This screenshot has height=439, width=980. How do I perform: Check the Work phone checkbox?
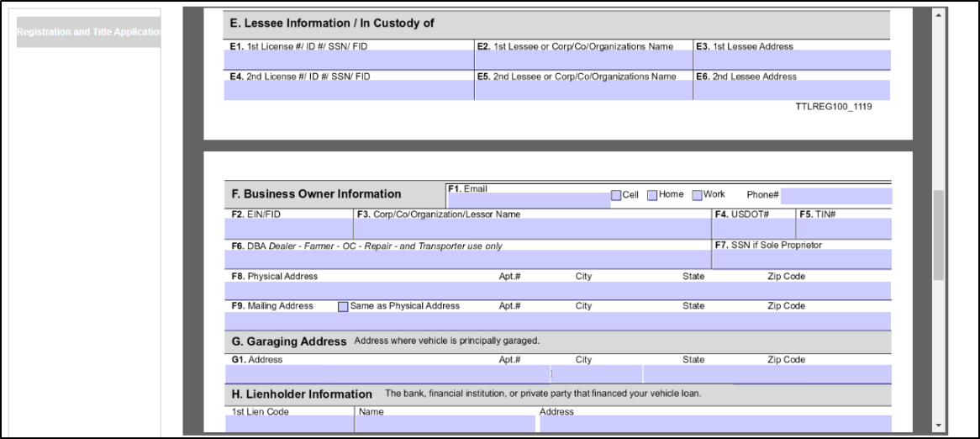698,195
